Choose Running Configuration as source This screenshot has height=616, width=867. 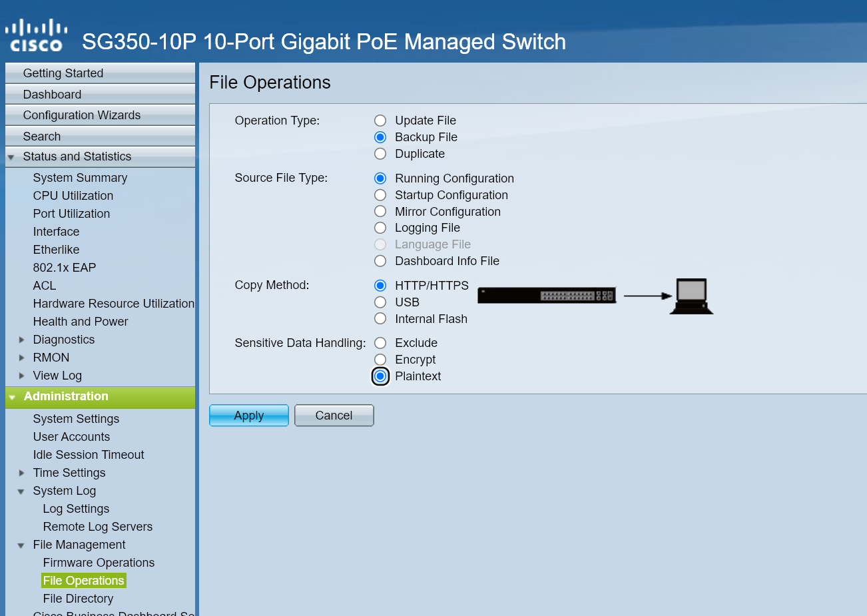coord(380,178)
